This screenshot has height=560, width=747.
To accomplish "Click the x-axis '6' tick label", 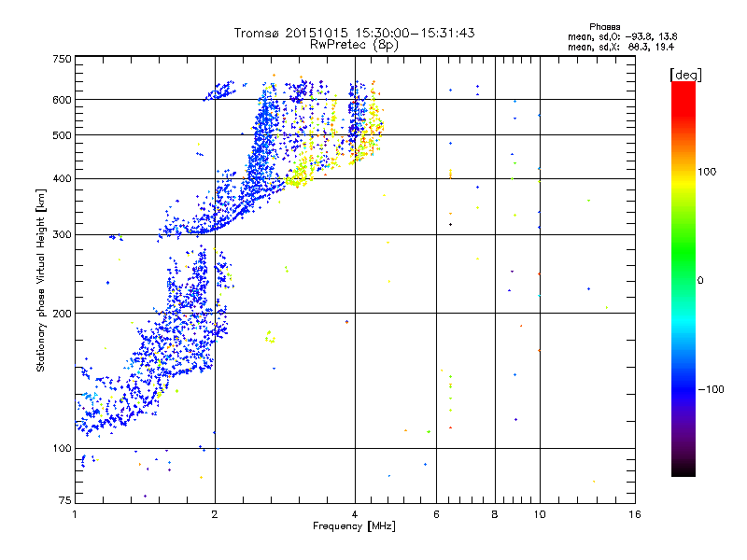I will coord(436,514).
